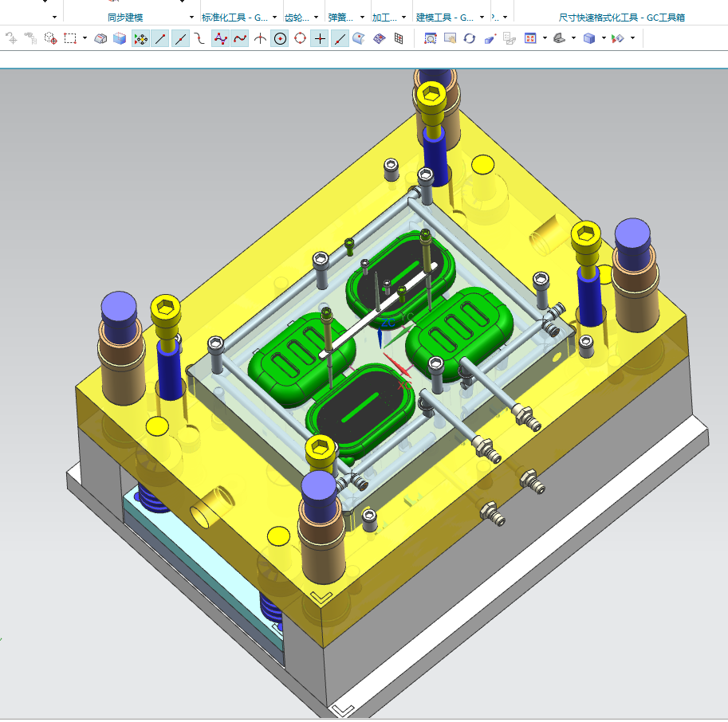Toggle the Enable Snap Point option
Screen dimensions: 728x722
(140, 38)
